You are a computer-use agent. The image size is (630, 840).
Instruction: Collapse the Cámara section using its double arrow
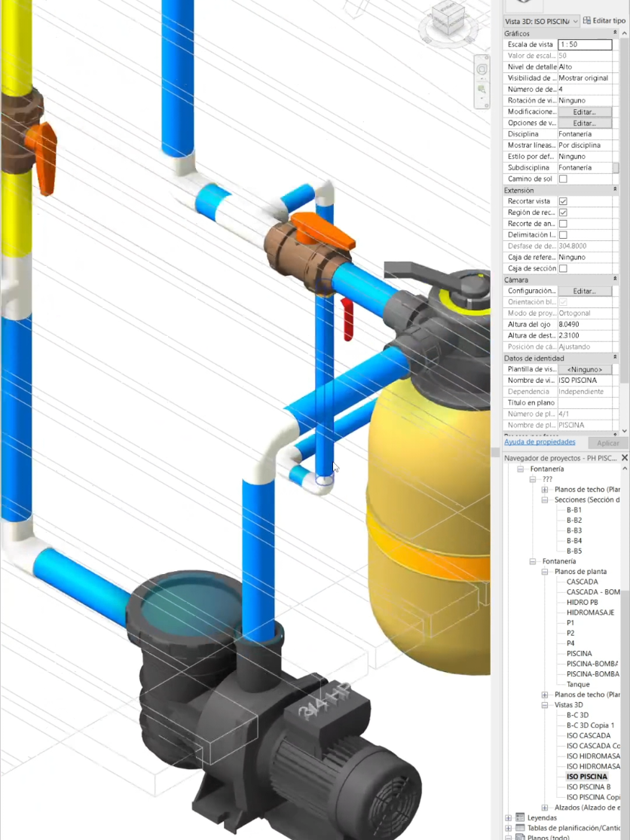pyautogui.click(x=614, y=279)
